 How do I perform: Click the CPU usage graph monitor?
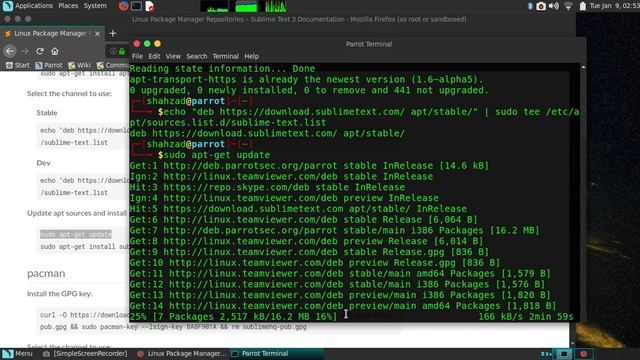coord(215,6)
